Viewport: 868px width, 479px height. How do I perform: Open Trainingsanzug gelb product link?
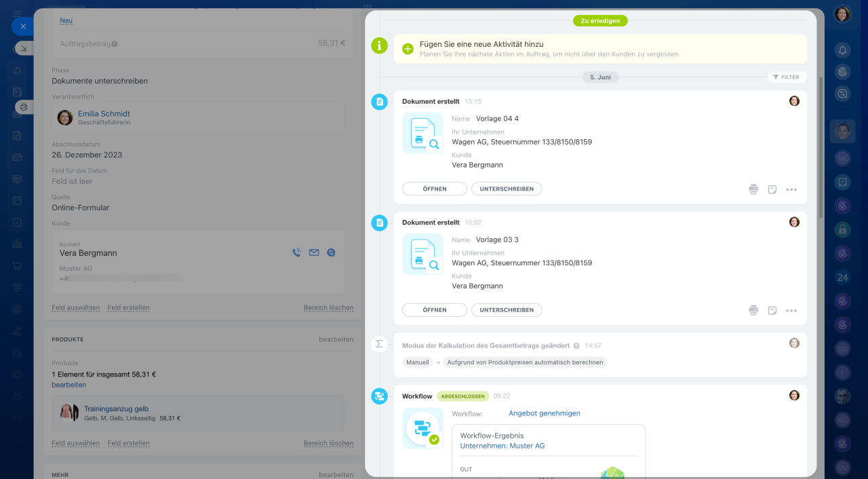coord(116,409)
